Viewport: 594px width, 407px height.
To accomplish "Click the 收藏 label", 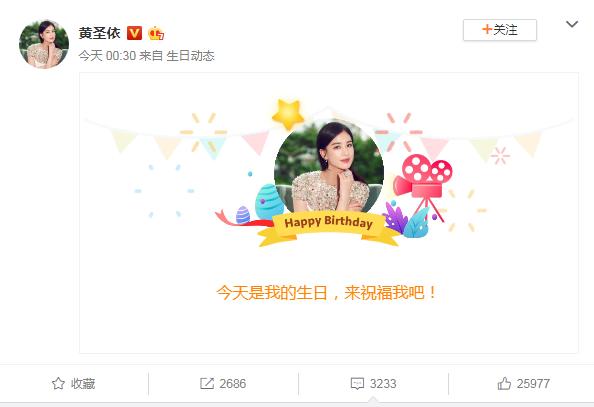I will (83, 384).
